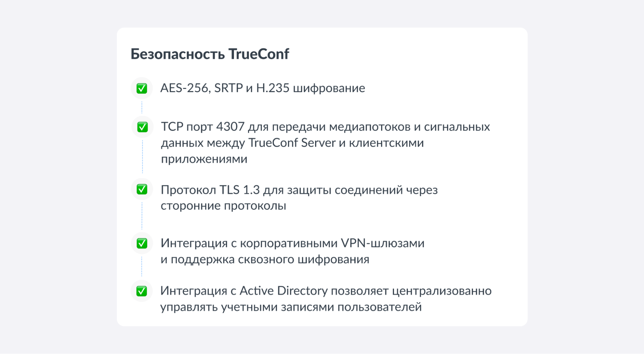Click the heading Безопасность TrueConf

210,54
